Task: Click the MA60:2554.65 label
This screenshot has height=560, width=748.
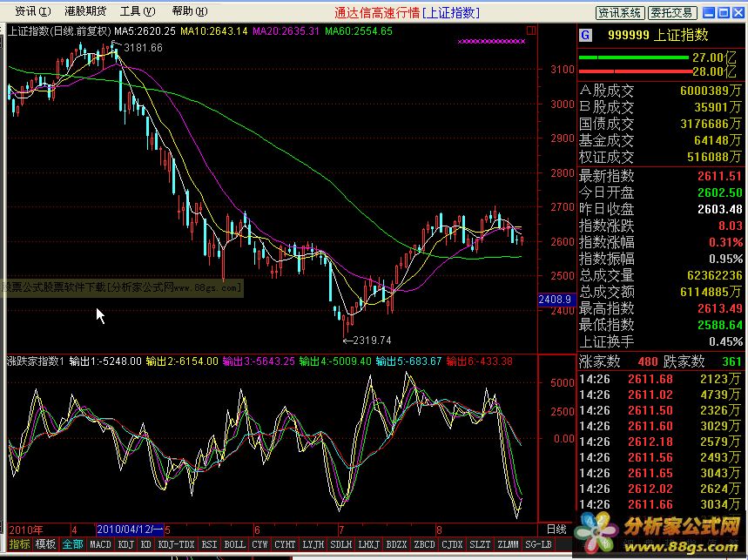Action: pyautogui.click(x=359, y=31)
